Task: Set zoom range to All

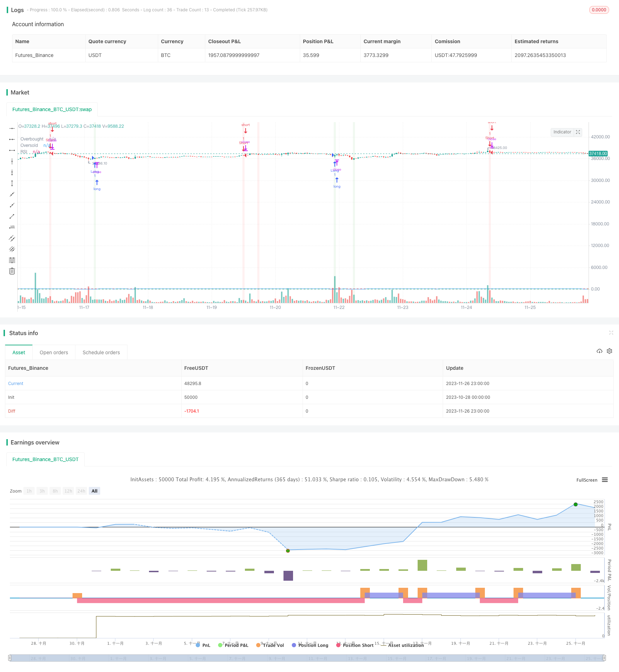Action: pyautogui.click(x=94, y=491)
